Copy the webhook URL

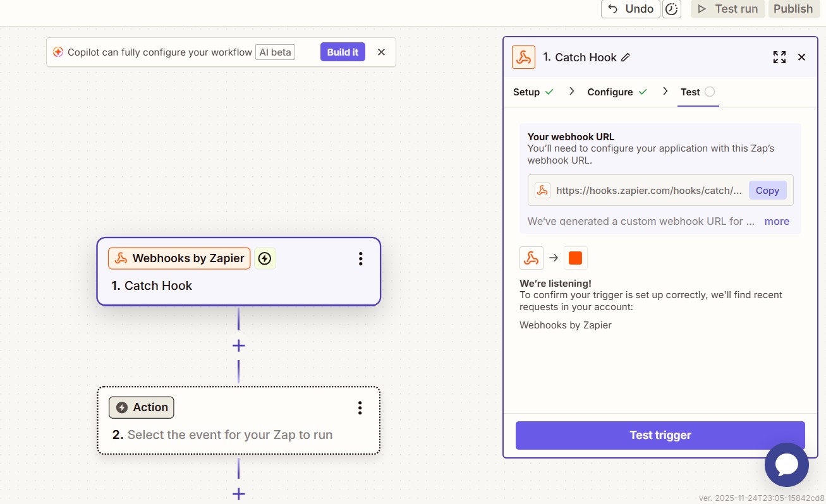[767, 191]
